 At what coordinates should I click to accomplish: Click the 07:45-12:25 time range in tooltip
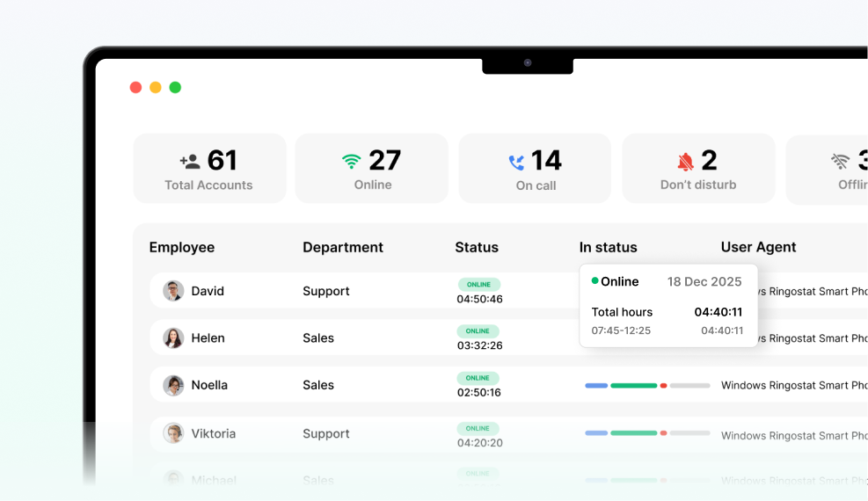coord(621,330)
